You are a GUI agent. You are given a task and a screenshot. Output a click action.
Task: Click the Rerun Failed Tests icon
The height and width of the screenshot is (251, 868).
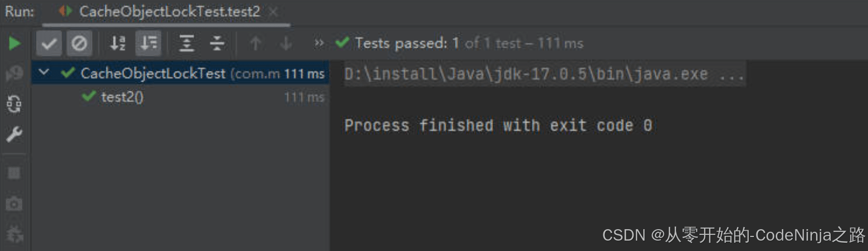[15, 74]
